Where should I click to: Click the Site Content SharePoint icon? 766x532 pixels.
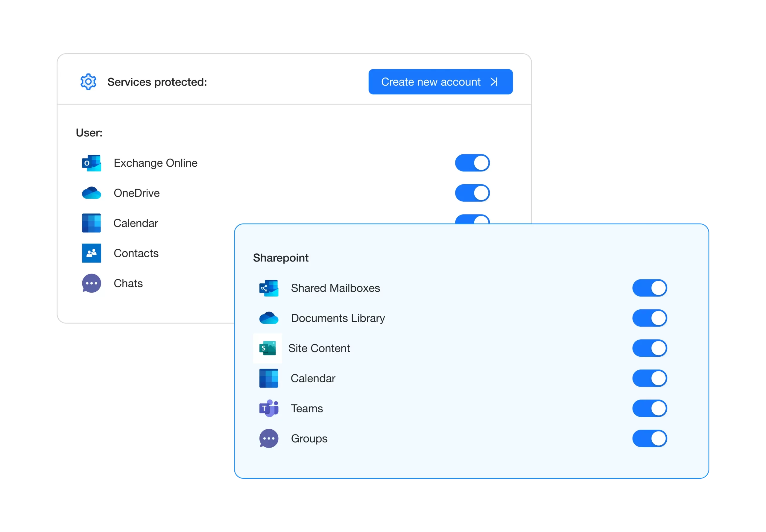point(267,348)
